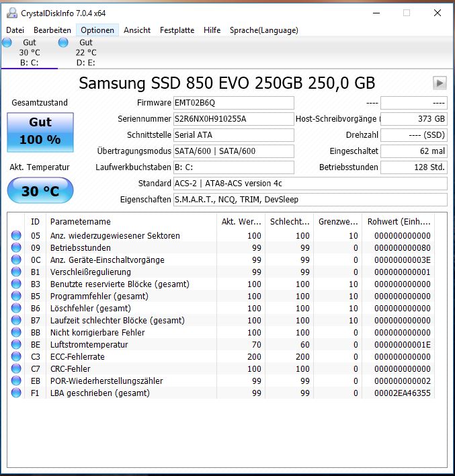Click the Schlecht... column header
The image size is (455, 476).
[290, 222]
